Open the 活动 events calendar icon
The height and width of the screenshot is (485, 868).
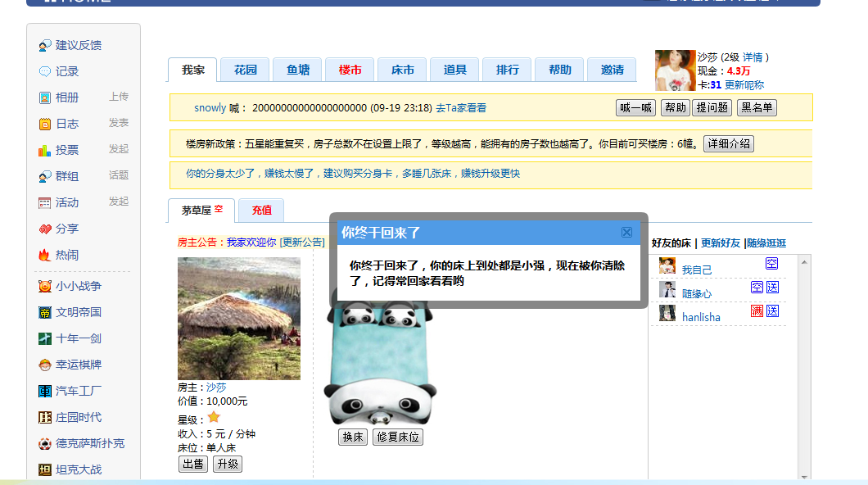[45, 202]
